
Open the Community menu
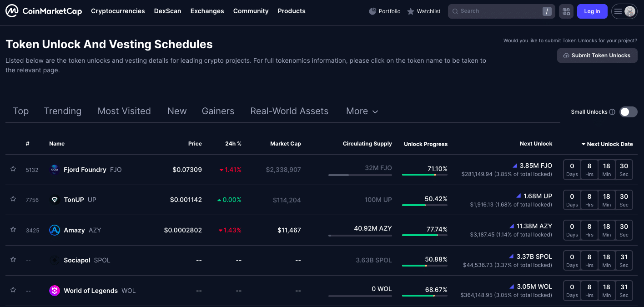tap(251, 11)
